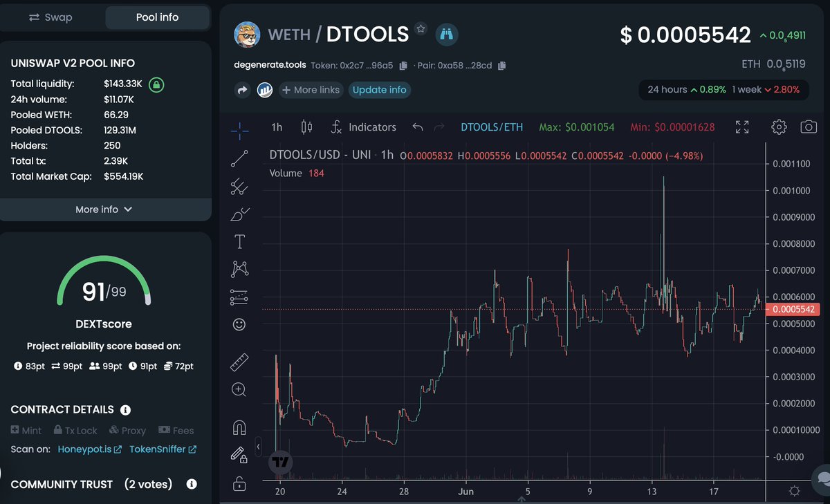The height and width of the screenshot is (504, 830).
Task: Select the brush drawing tool
Action: tap(239, 214)
